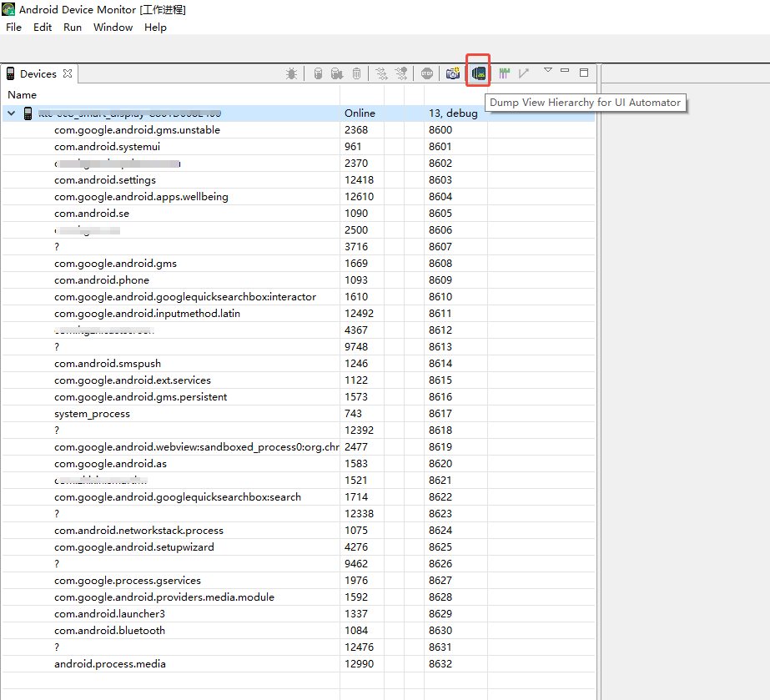Click the Cause GC trash can icon
This screenshot has height=700, width=770.
pos(356,73)
